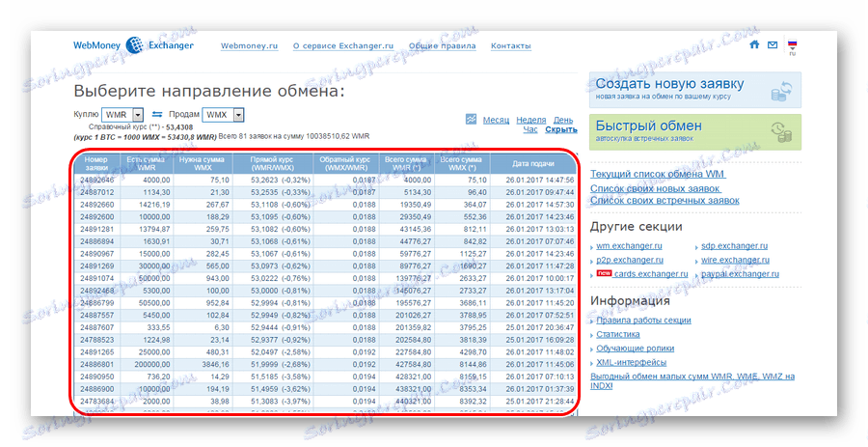This screenshot has height=447, width=868.
Task: Click the WebMoney Exchanger globe logo
Action: 134,45
